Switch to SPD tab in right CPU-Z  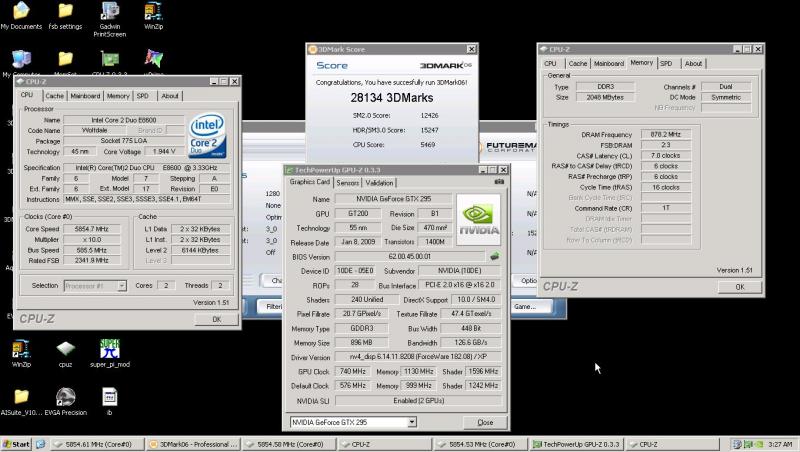(666, 64)
